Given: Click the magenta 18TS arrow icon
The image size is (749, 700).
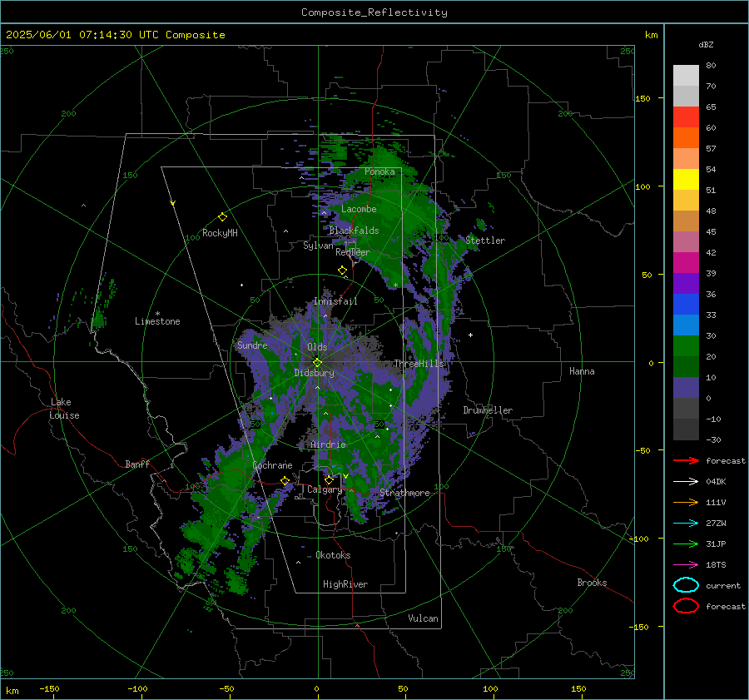Looking at the screenshot, I should (x=686, y=565).
